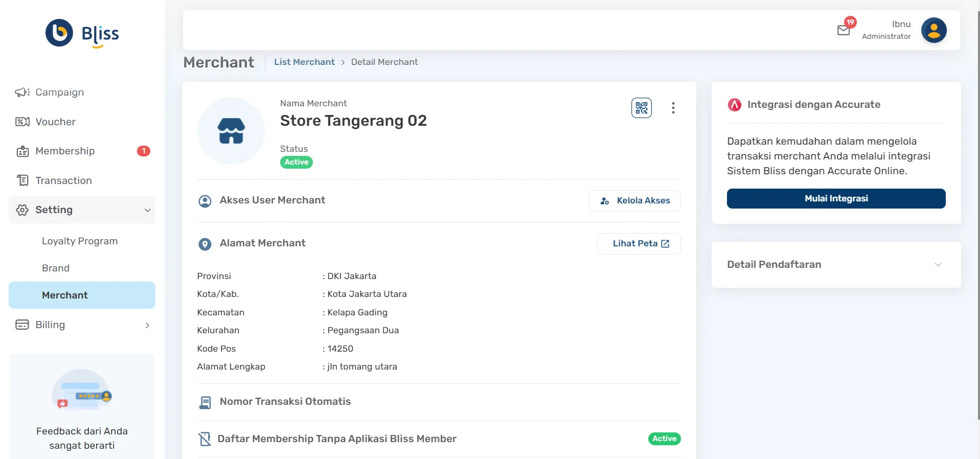This screenshot has width=980, height=459.
Task: Click the user profile avatar
Action: coord(933,30)
